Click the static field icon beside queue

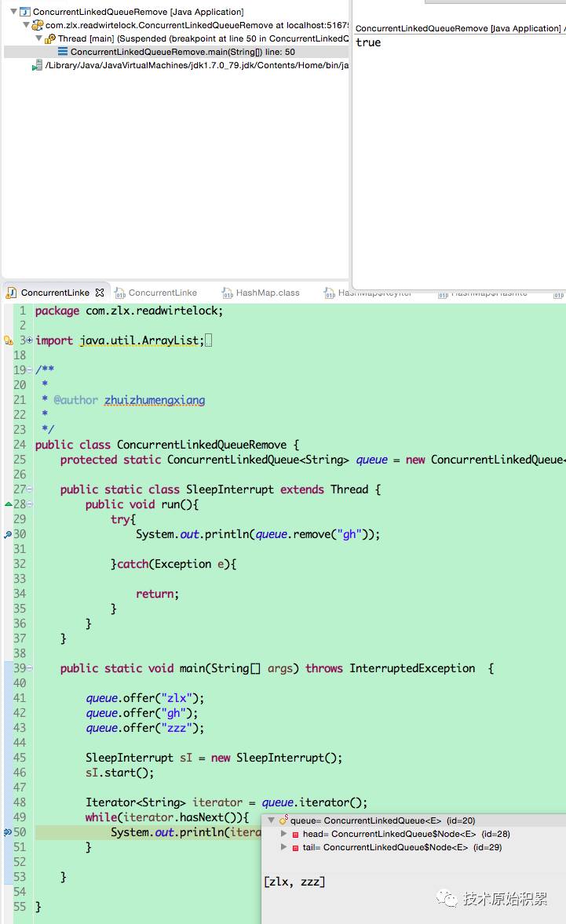(x=283, y=820)
